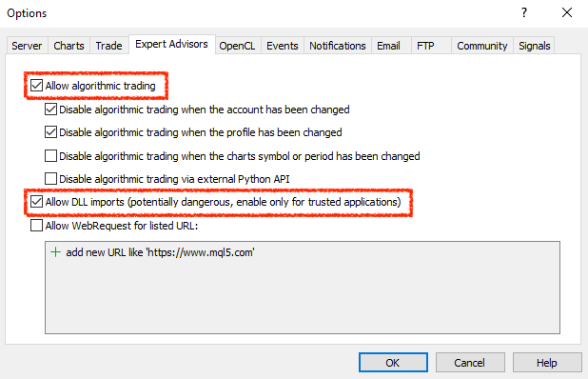Toggle disable trading when profile changed
Screen dimensions: 588x379
click(x=50, y=132)
